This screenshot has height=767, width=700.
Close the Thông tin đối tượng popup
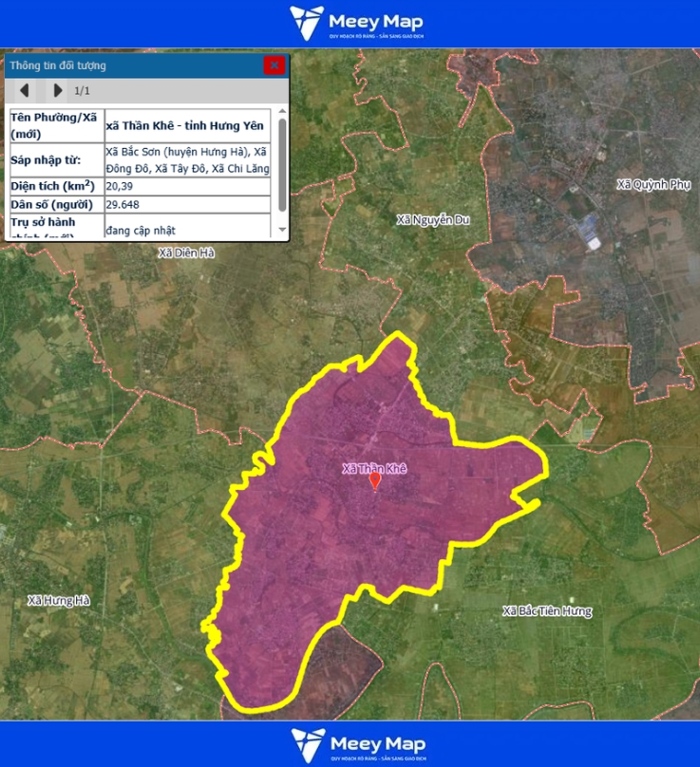(274, 65)
